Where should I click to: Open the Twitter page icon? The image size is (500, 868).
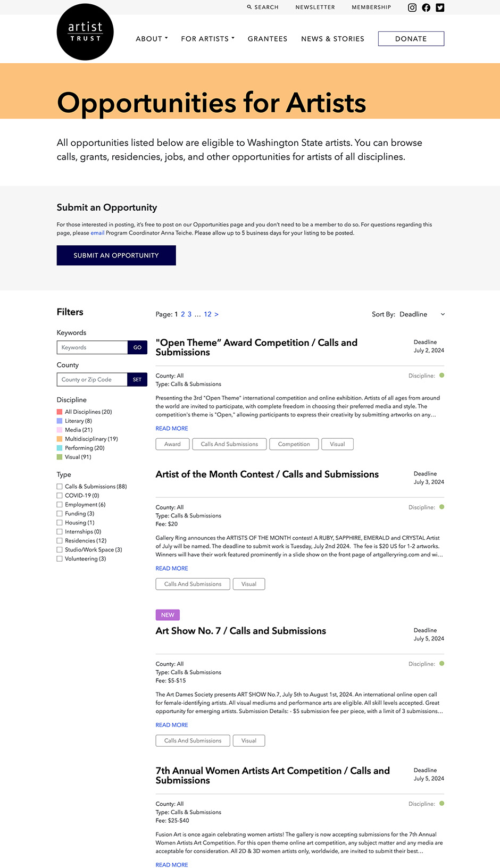[440, 7]
